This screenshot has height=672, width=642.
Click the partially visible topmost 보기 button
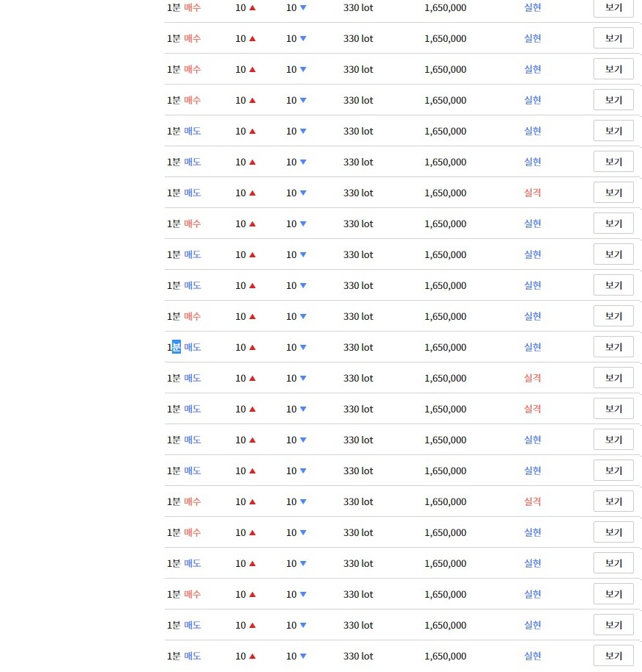[x=613, y=8]
